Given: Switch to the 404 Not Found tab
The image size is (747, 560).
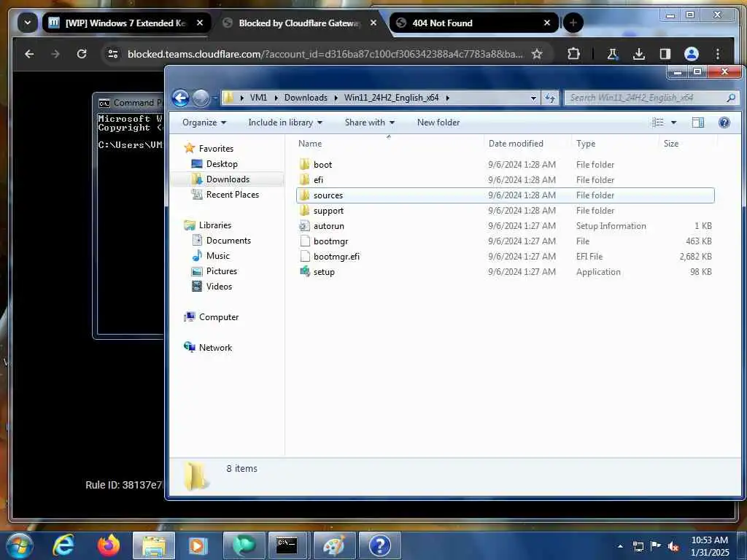Looking at the screenshot, I should point(474,23).
